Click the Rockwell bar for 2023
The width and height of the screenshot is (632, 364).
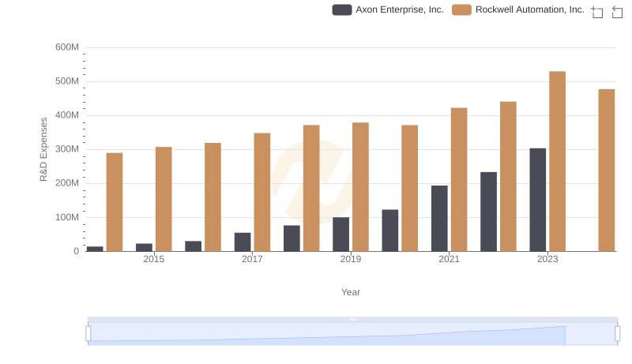pyautogui.click(x=557, y=161)
